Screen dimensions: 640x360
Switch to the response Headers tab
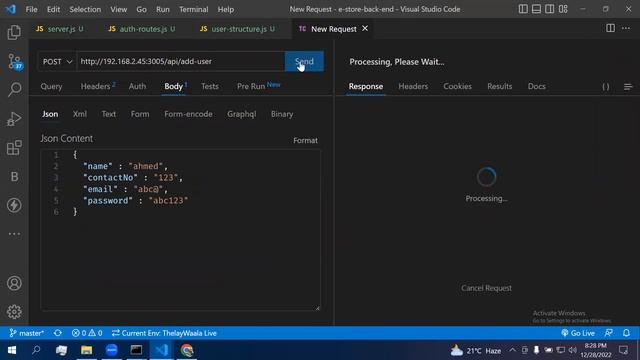pyautogui.click(x=413, y=87)
